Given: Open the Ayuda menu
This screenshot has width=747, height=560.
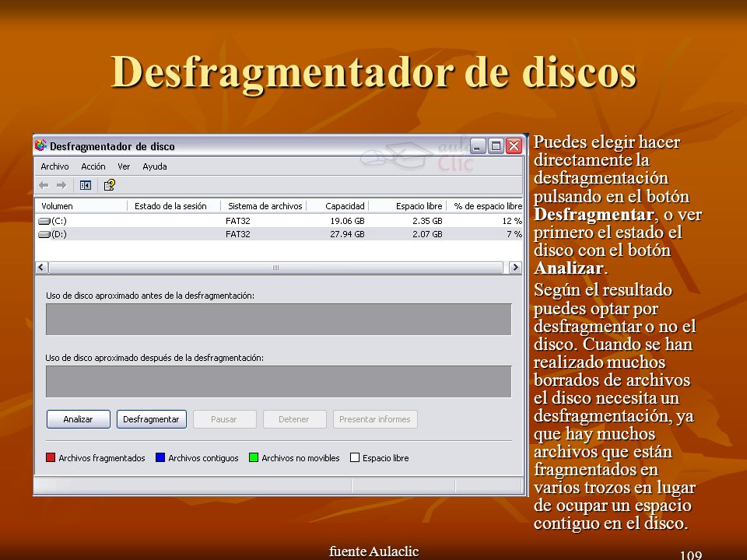Looking at the screenshot, I should click(x=154, y=166).
